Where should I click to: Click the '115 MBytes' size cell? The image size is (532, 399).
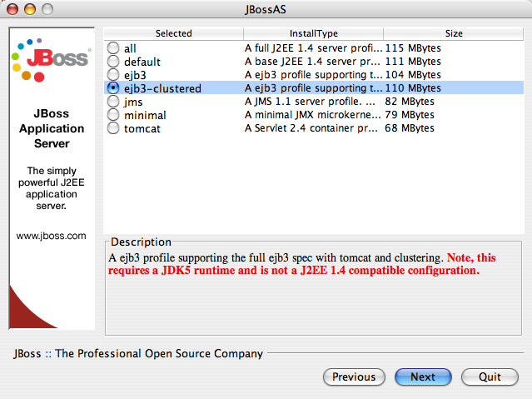tap(413, 48)
